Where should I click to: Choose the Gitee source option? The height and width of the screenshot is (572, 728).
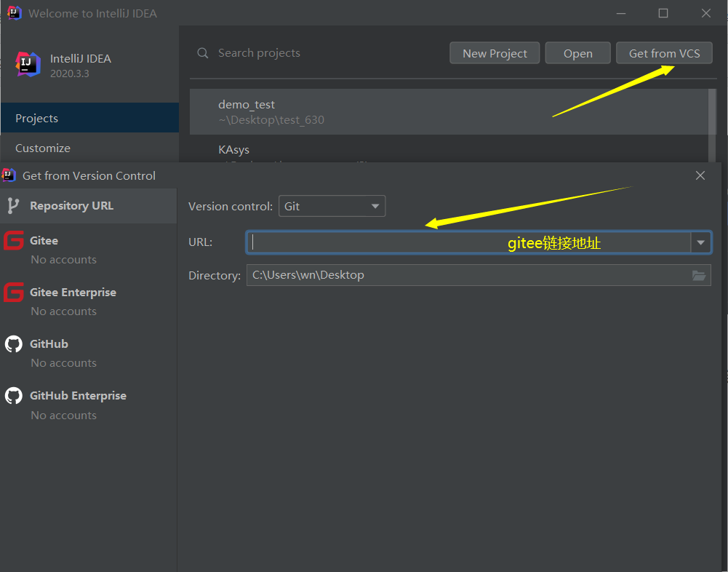[x=89, y=250]
